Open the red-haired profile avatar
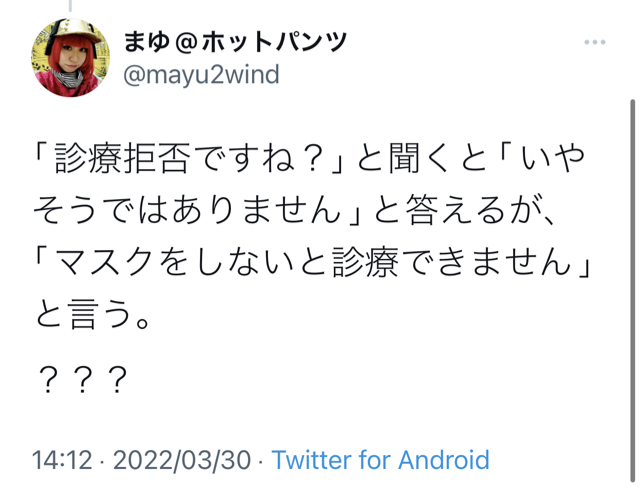The image size is (640, 495). pos(71,58)
